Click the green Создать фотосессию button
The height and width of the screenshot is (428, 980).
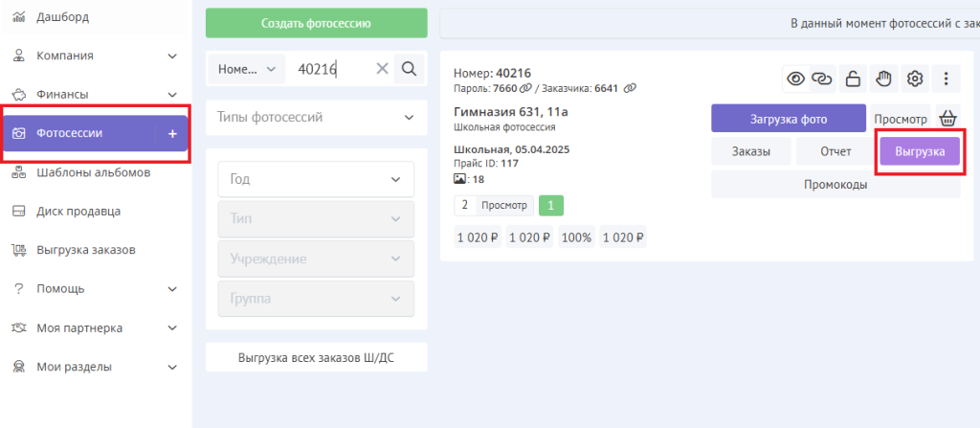pos(316,23)
